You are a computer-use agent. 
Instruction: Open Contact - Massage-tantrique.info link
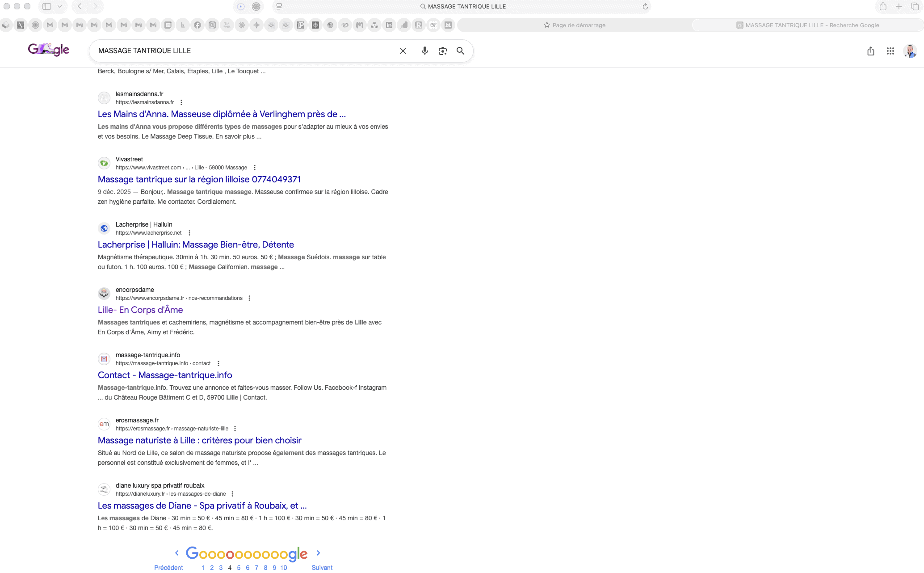[165, 375]
